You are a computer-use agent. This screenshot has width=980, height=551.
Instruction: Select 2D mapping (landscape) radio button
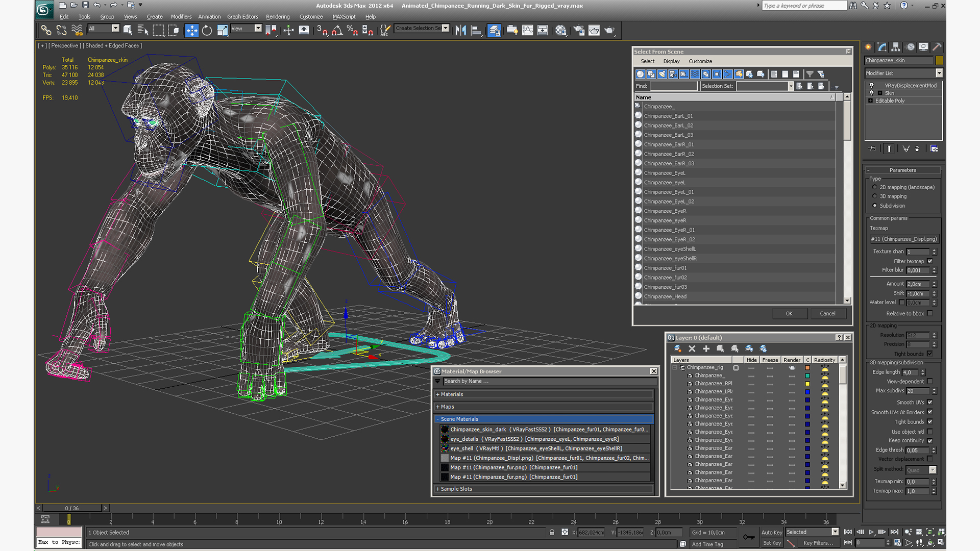tap(875, 187)
